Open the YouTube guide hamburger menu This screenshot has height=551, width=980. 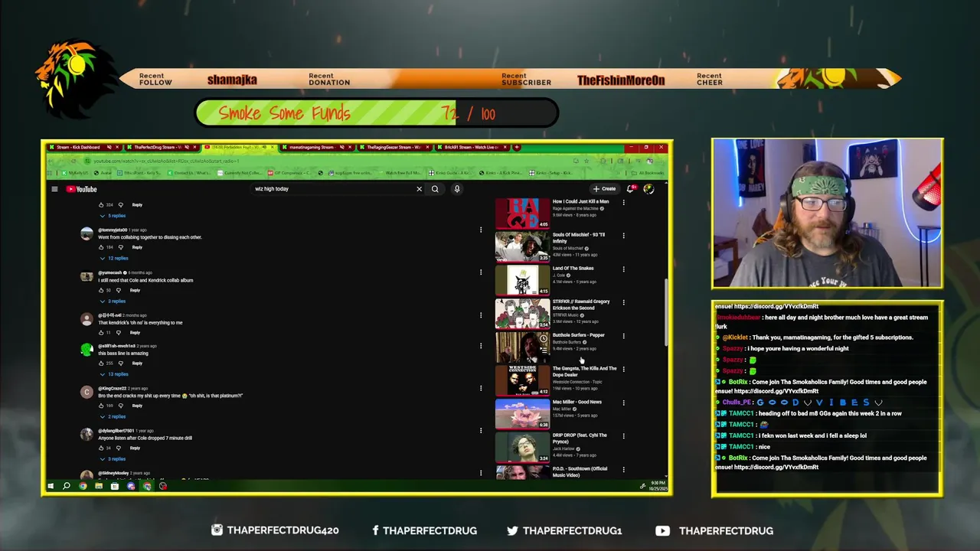[54, 189]
